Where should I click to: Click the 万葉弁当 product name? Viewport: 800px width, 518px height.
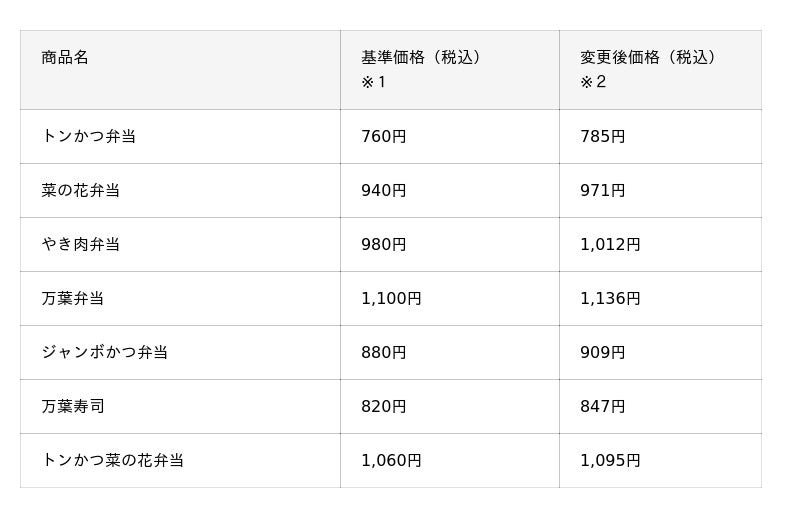[x=73, y=298]
